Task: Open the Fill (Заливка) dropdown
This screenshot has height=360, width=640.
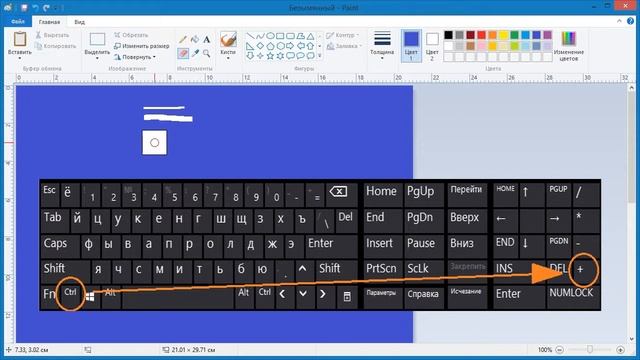Action: tap(345, 47)
